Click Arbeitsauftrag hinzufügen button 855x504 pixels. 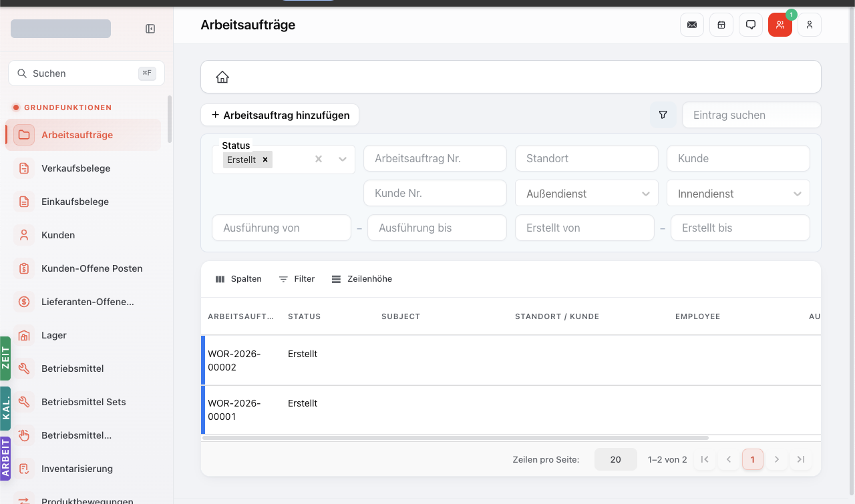(280, 115)
